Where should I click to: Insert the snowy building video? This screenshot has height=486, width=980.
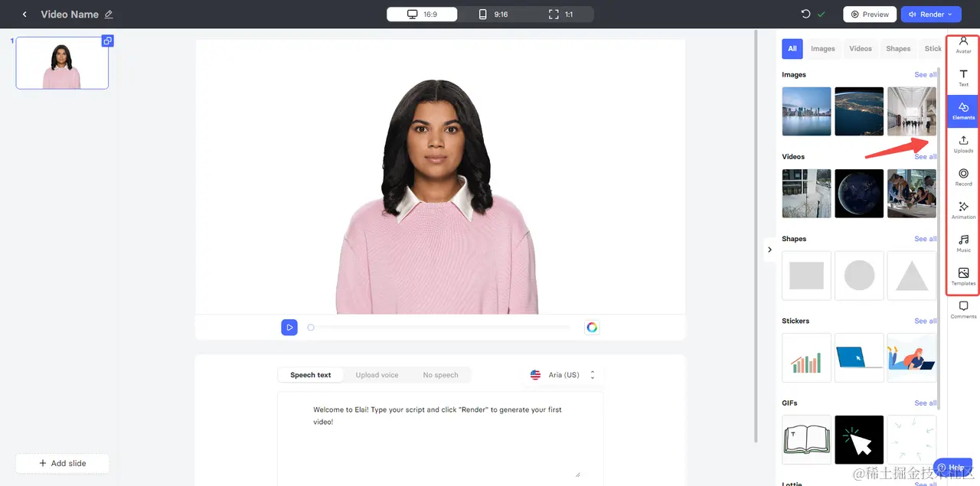tap(806, 193)
